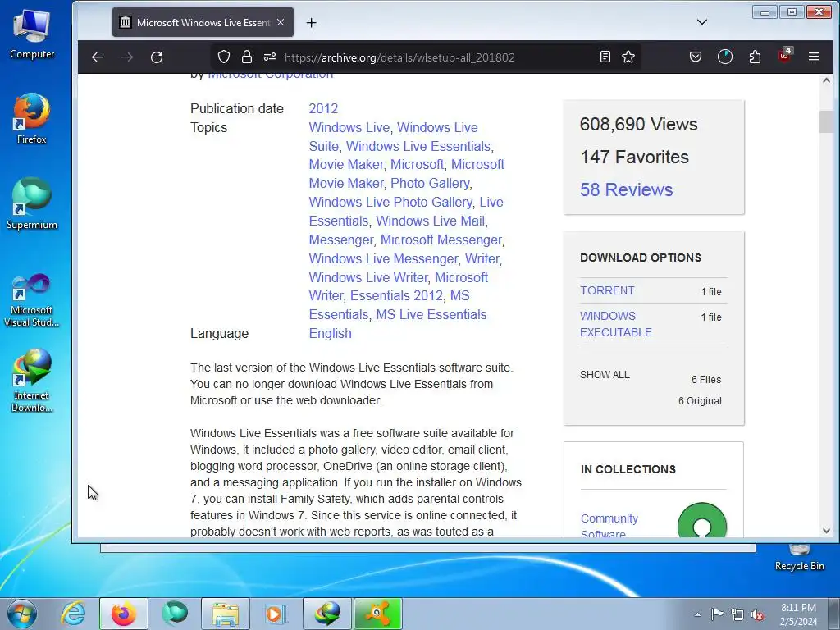The image size is (840, 630).
Task: Open the 2012 publication date link
Action: click(323, 108)
